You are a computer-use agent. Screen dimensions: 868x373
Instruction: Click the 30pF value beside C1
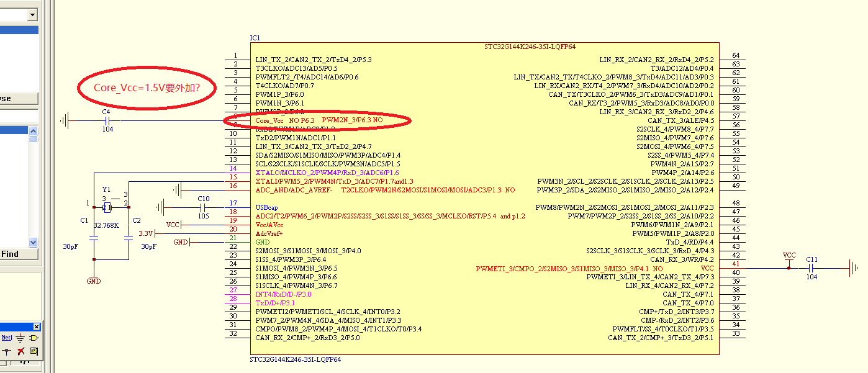70,246
